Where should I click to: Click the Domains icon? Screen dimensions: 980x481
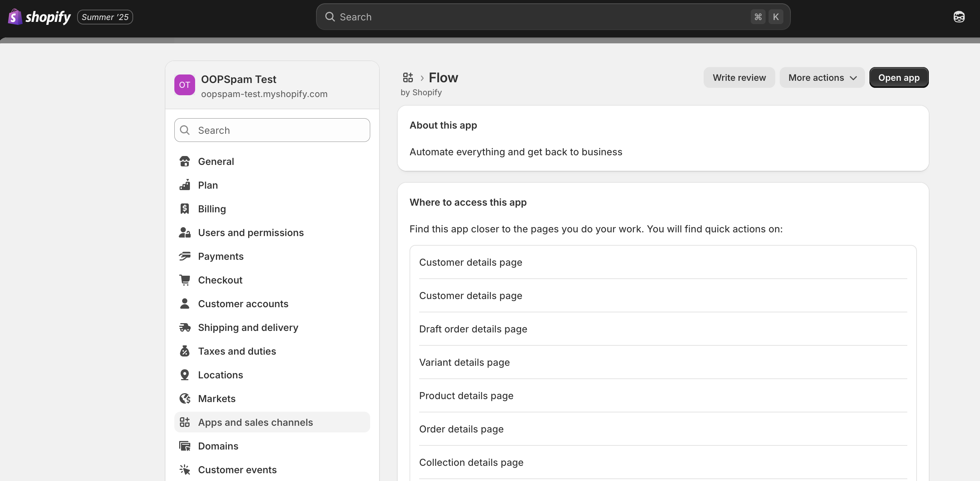(x=184, y=446)
